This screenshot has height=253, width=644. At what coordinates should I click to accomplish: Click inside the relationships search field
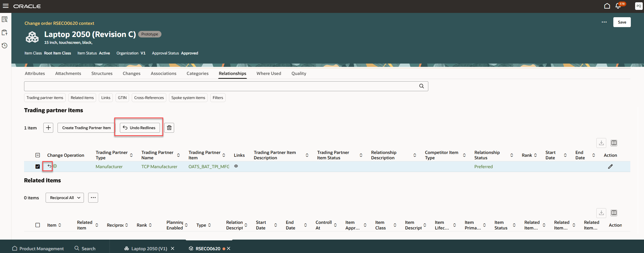coord(203,86)
